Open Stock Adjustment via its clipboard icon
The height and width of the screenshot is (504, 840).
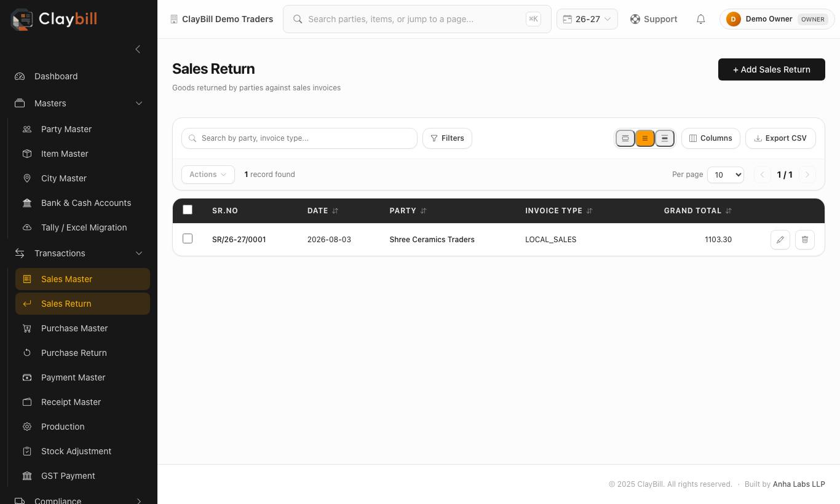[x=27, y=451]
